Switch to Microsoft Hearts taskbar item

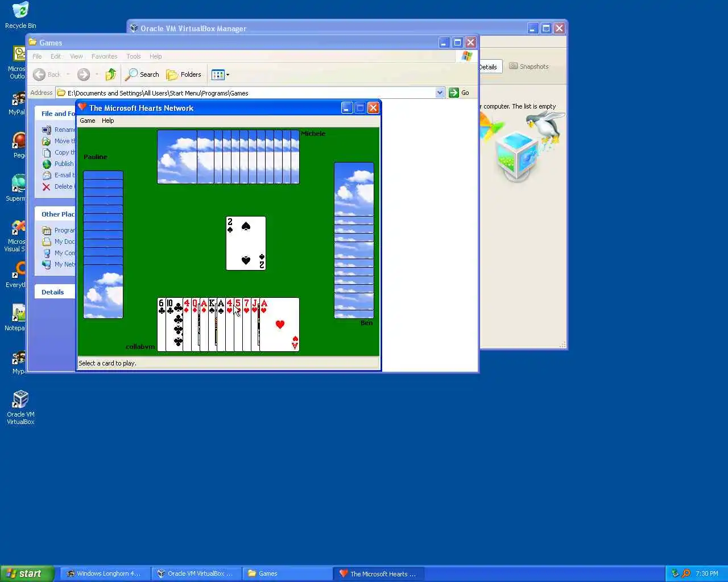pyautogui.click(x=378, y=573)
